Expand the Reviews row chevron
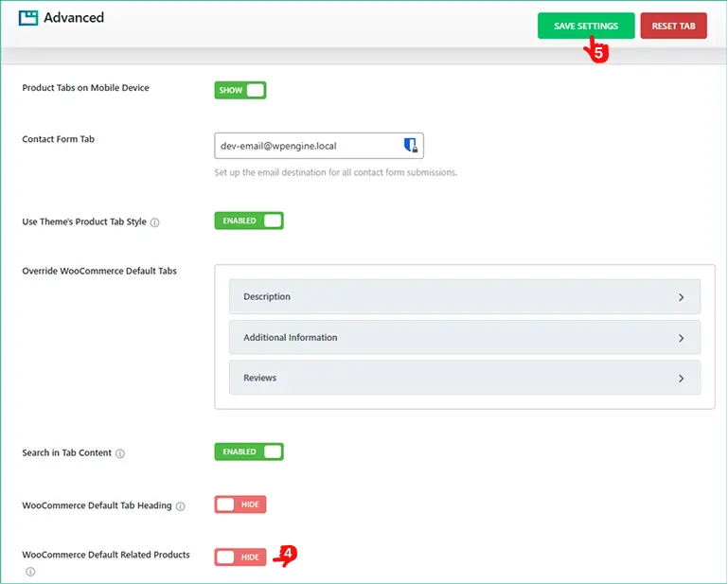The image size is (728, 584). [x=681, y=379]
